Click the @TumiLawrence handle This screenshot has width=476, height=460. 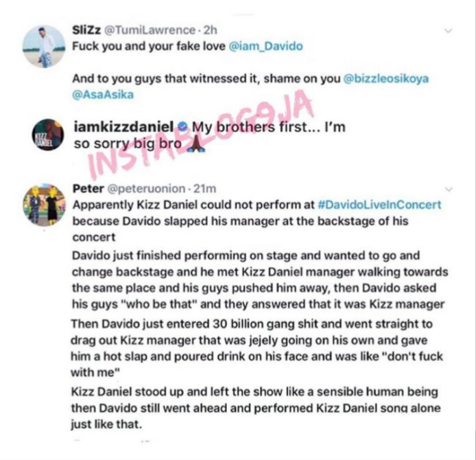pyautogui.click(x=150, y=30)
